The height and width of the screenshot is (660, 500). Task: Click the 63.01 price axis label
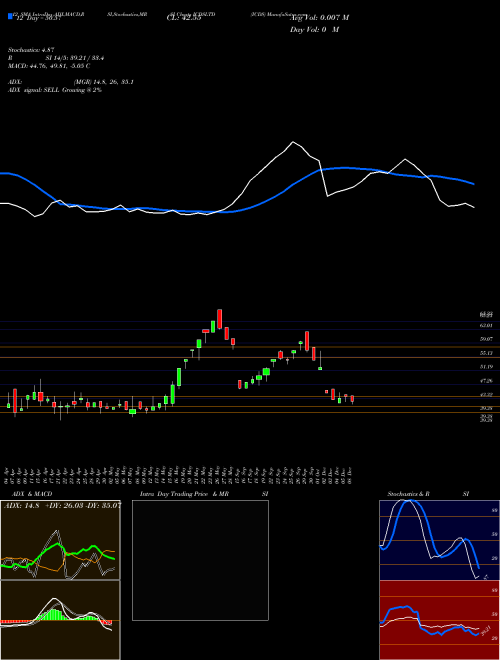[487, 325]
